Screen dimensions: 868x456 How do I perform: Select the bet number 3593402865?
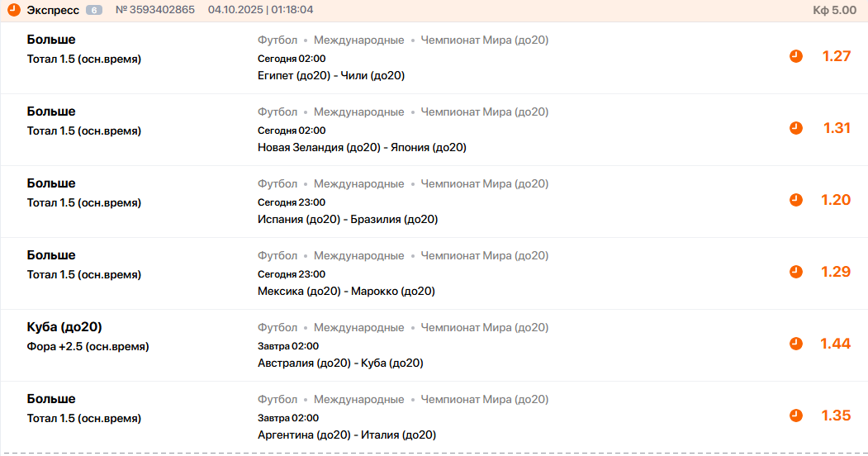(x=155, y=10)
